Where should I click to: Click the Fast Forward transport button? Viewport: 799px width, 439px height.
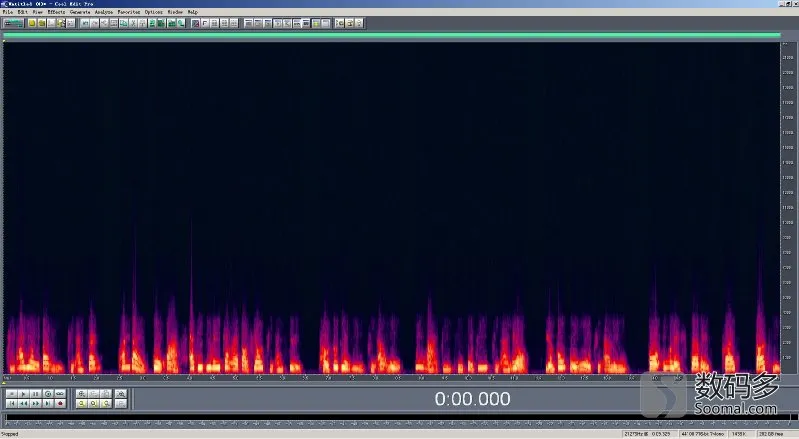pos(36,403)
